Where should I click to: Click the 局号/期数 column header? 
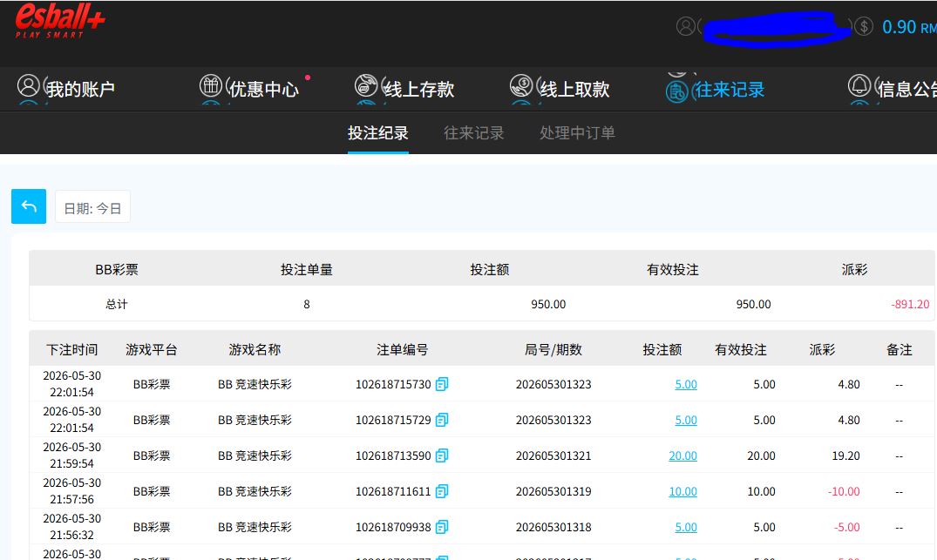553,350
